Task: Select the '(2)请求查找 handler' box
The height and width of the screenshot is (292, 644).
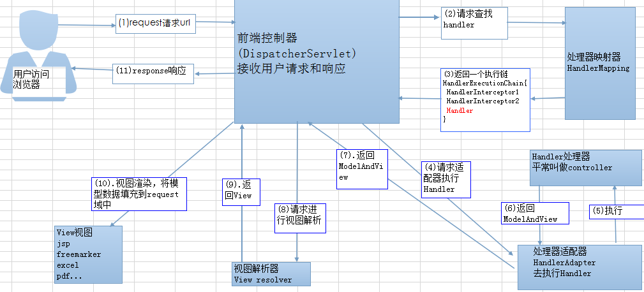Action: point(474,23)
